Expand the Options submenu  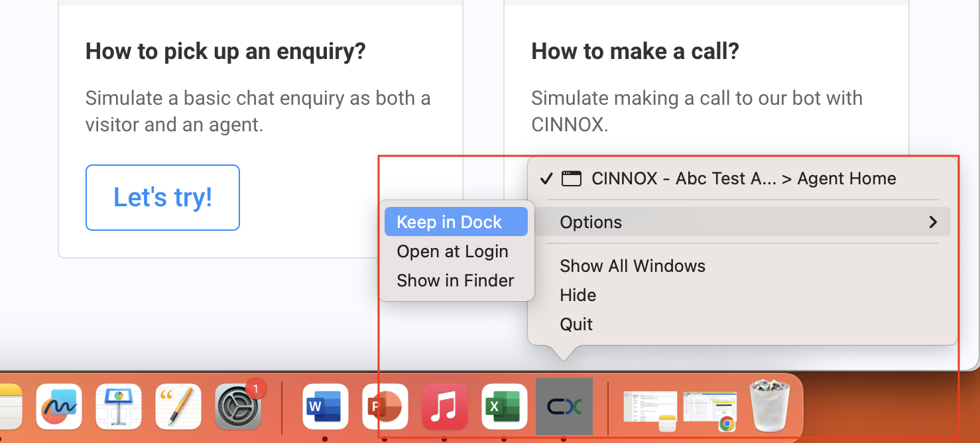[743, 222]
